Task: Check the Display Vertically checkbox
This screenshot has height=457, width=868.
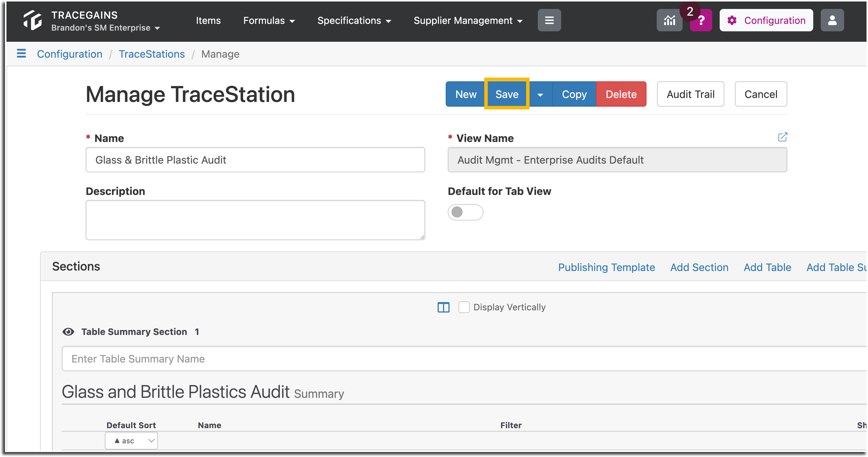Action: coord(464,307)
